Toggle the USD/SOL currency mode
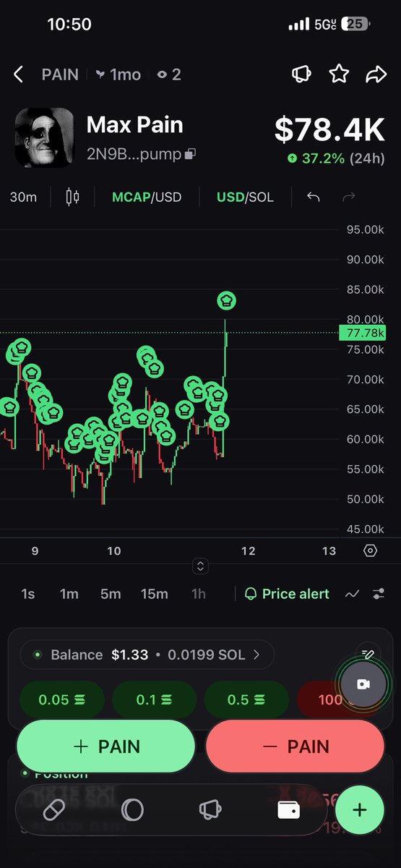The image size is (401, 868). click(x=245, y=197)
